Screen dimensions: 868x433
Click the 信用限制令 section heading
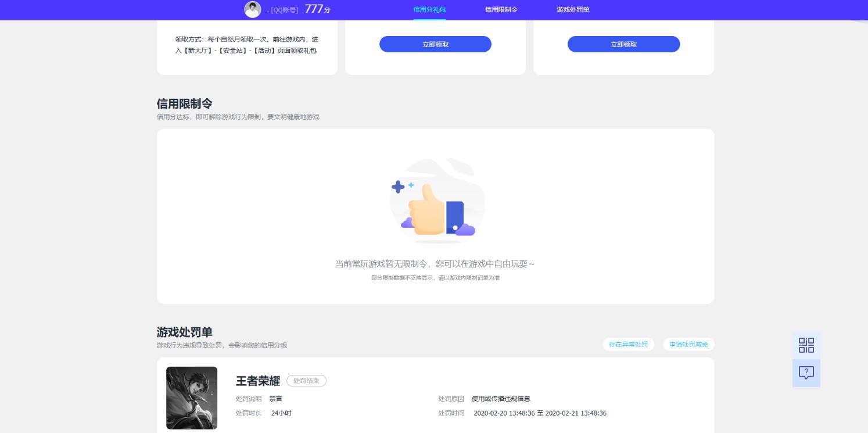[185, 103]
